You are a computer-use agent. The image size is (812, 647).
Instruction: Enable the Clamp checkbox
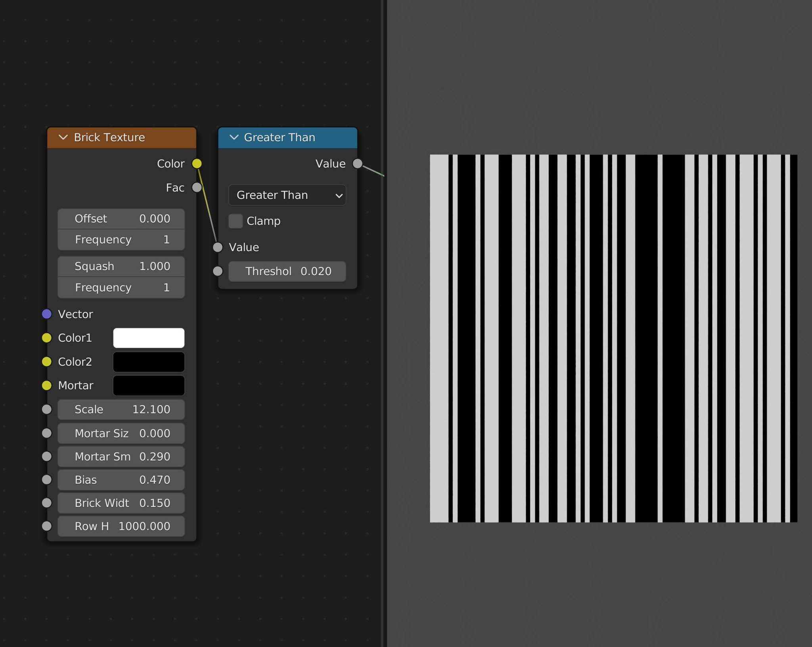[x=235, y=221]
